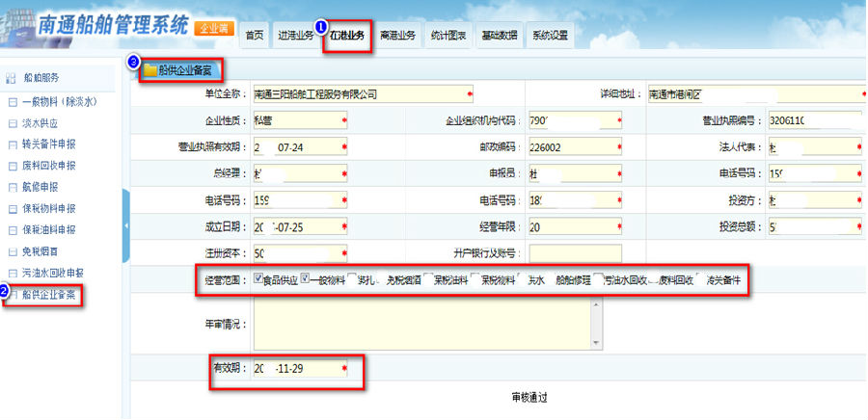
Task: Click the icon beside 一般物料（除淡水）
Action: 12,101
